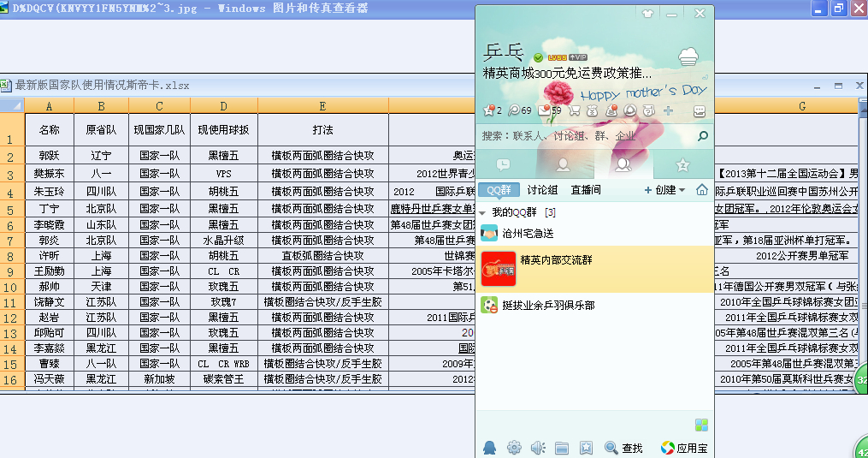The width and height of the screenshot is (868, 458).
Task: Select the 直播间 tab
Action: click(586, 190)
